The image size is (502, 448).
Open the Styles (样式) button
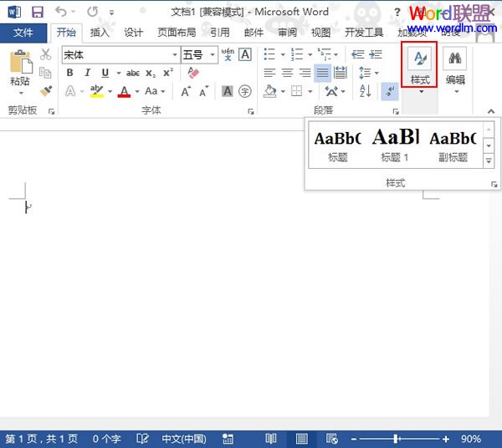click(x=420, y=65)
